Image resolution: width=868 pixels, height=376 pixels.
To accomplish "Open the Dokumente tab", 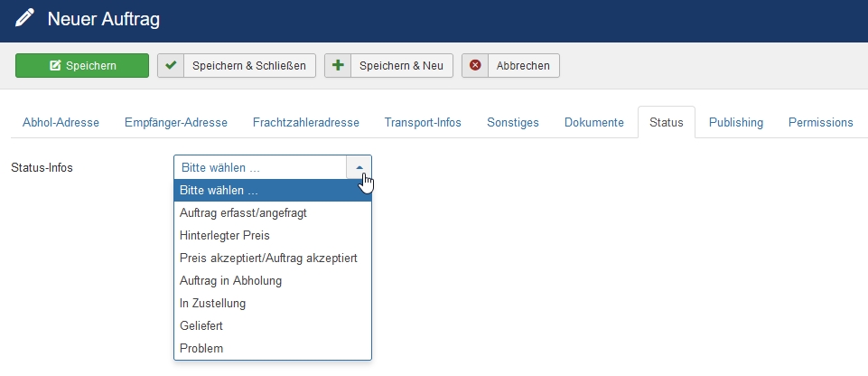I will [x=594, y=122].
